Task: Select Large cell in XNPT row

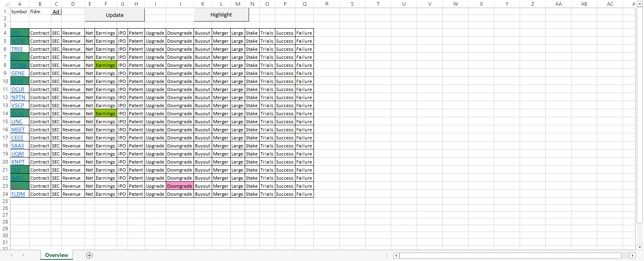Action: (x=237, y=162)
